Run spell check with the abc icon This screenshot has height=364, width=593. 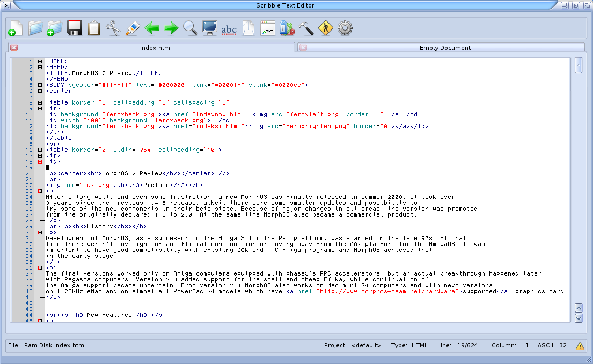(229, 29)
